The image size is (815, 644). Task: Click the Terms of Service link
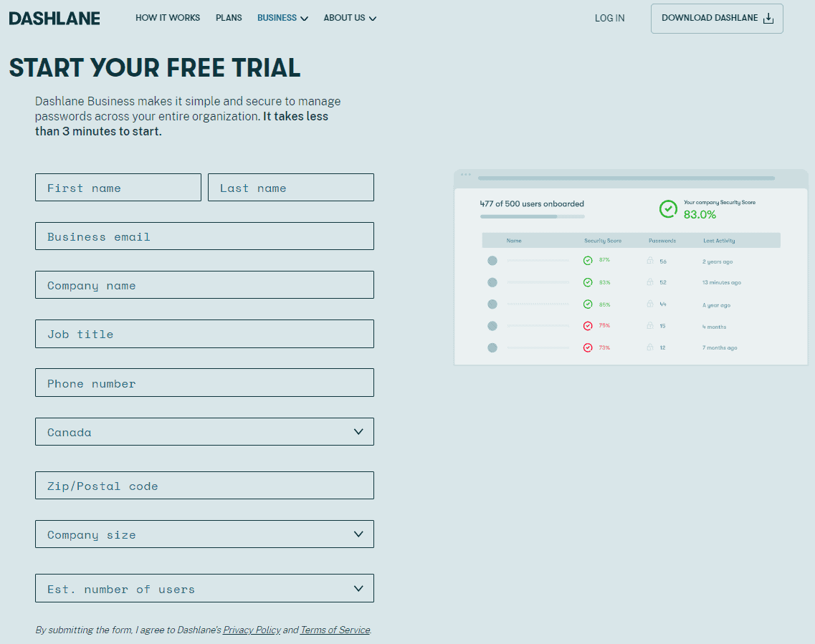coord(334,630)
